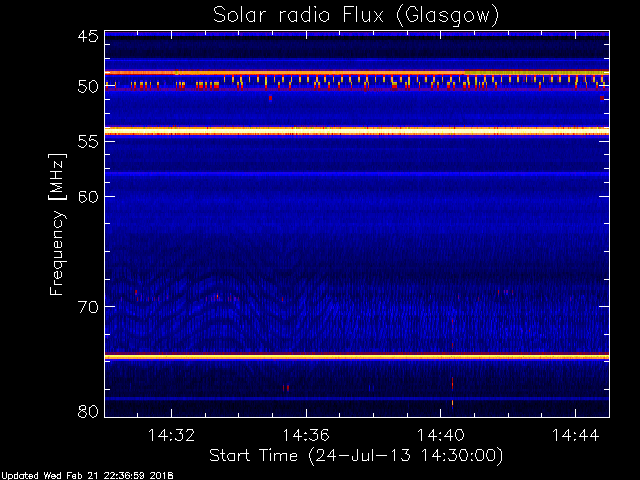Viewport: 640px width, 480px height.
Task: Click the 'Solar radio Flux (Glasgow)' title
Action: (x=356, y=16)
